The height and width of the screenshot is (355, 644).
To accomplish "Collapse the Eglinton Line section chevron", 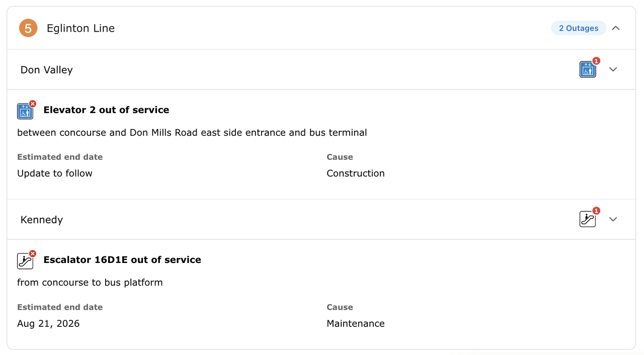I will point(616,28).
